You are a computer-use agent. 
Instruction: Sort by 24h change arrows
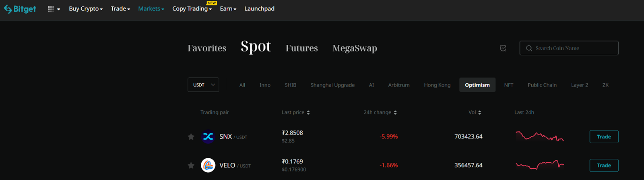point(395,113)
